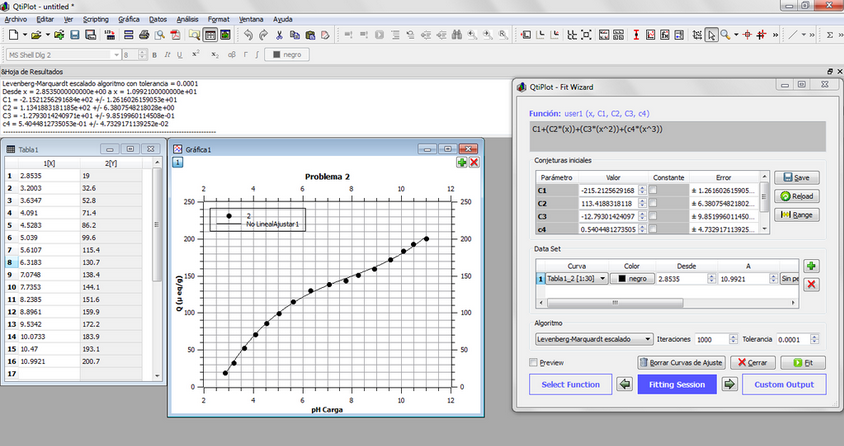Enable the Preview checkbox
Viewport: 844px width, 446px height.
click(x=533, y=363)
